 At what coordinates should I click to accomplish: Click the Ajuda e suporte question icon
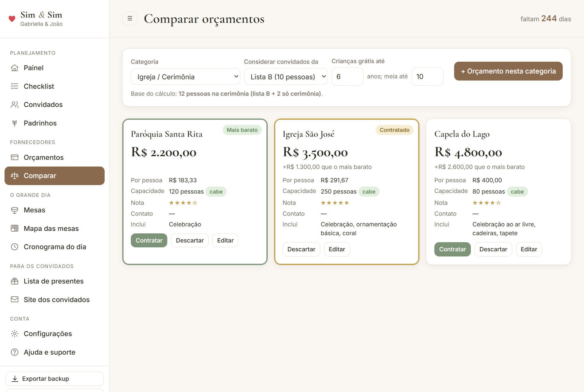pyautogui.click(x=15, y=352)
